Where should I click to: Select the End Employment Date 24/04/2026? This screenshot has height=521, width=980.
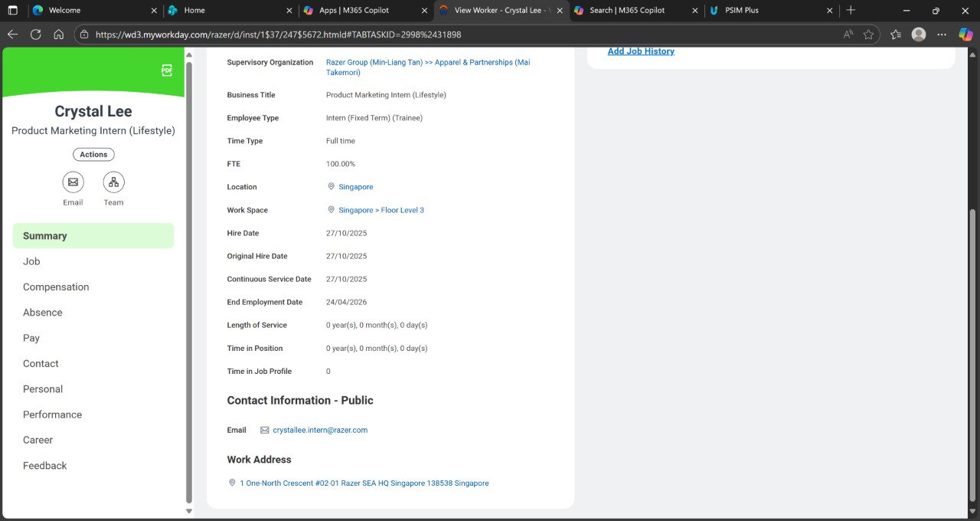pyautogui.click(x=346, y=302)
